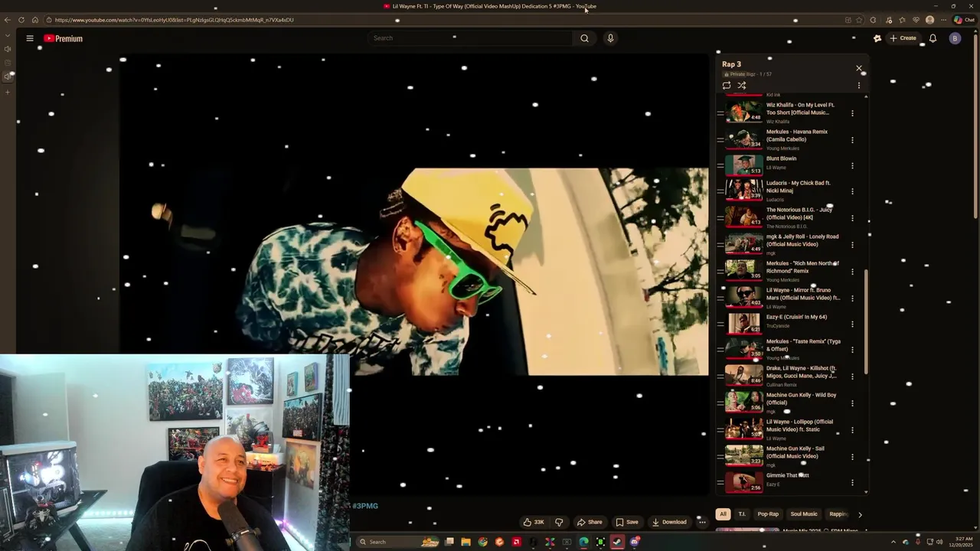This screenshot has height=551, width=980.
Task: Open the #3PMG hashtag link
Action: tap(365, 506)
